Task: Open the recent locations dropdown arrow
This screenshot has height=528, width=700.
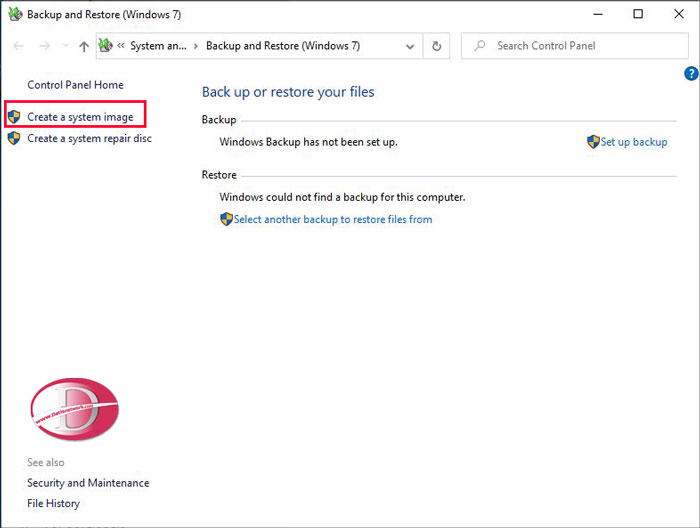Action: tap(66, 46)
